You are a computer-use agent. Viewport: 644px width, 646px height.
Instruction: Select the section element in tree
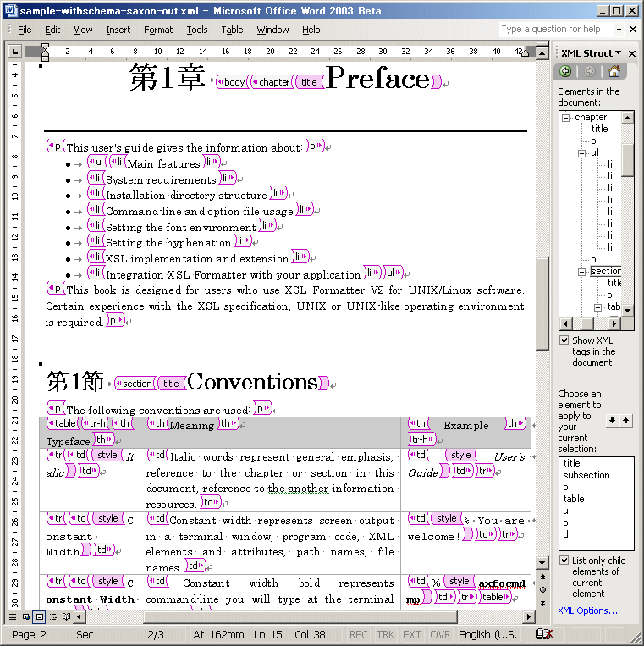606,271
